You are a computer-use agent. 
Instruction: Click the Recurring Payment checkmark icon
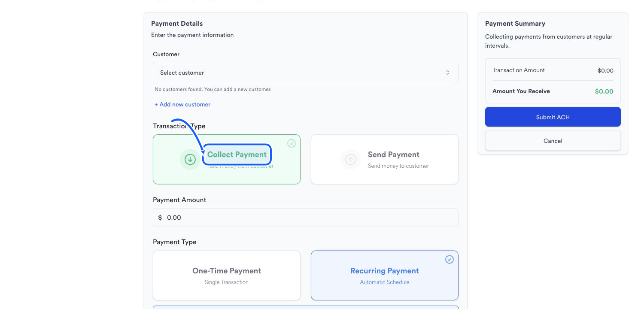click(450, 259)
